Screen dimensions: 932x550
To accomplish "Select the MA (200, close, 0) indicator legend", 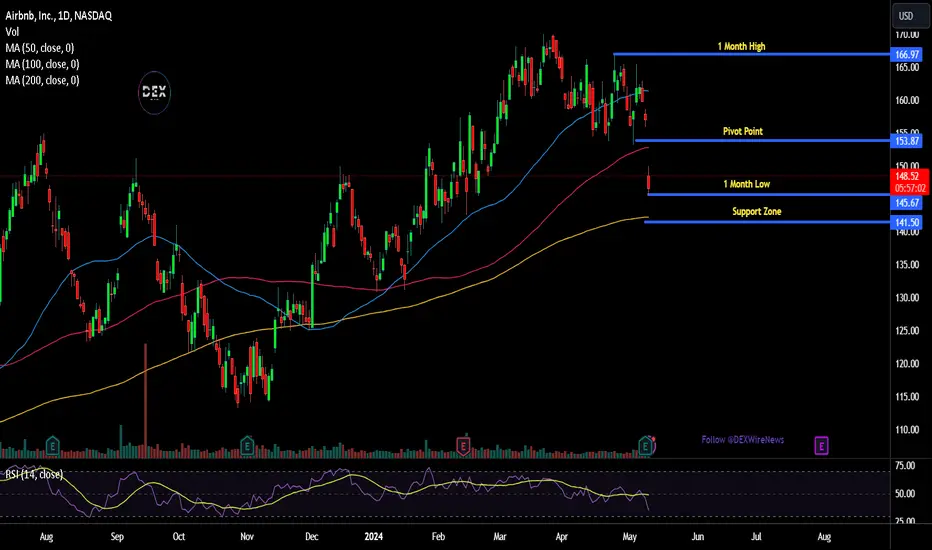I will click(x=42, y=80).
